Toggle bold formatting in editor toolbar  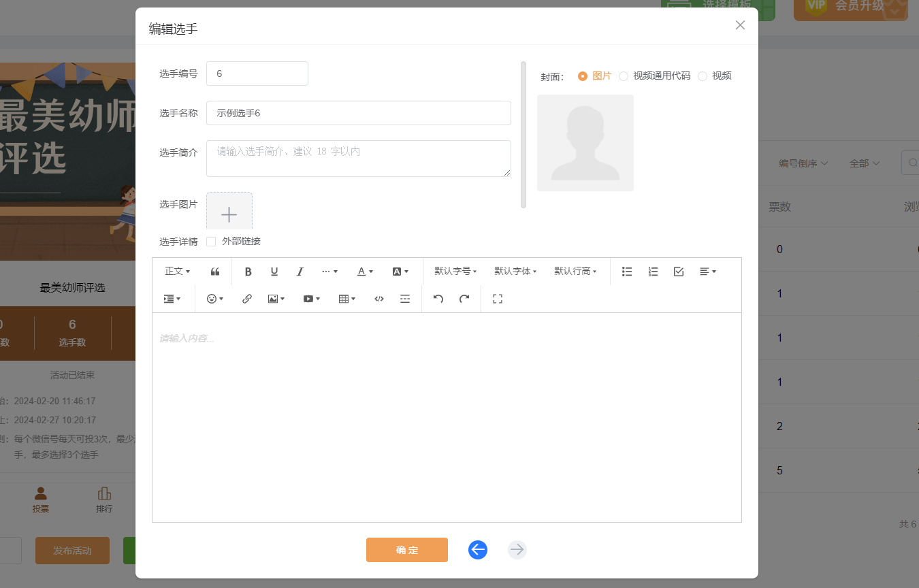[248, 272]
